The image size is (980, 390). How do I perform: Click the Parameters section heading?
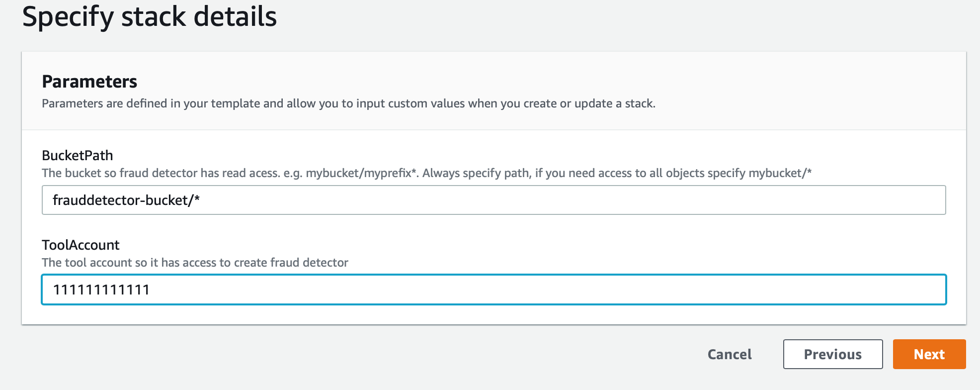(x=89, y=82)
